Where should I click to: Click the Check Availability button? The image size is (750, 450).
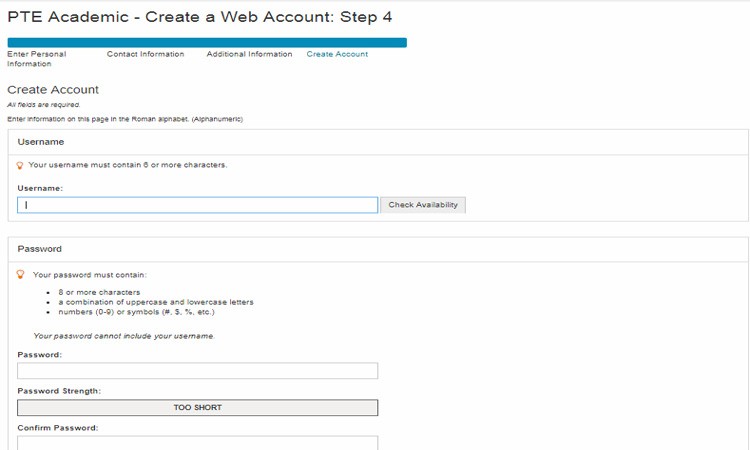(423, 205)
